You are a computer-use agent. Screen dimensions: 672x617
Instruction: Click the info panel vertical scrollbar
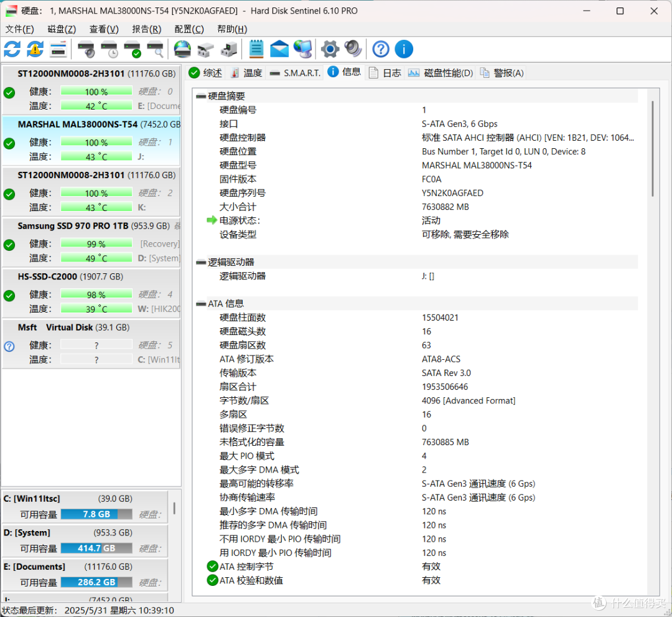[653, 148]
